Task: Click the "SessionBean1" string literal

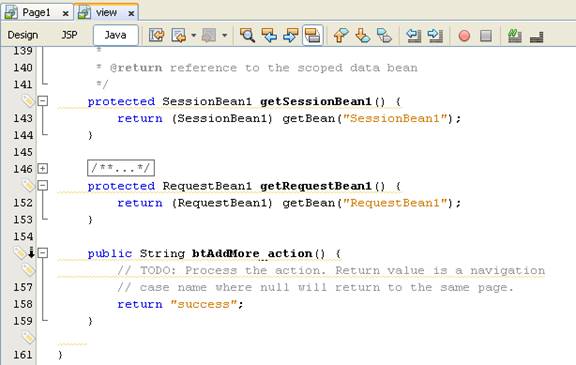Action: click(395, 118)
